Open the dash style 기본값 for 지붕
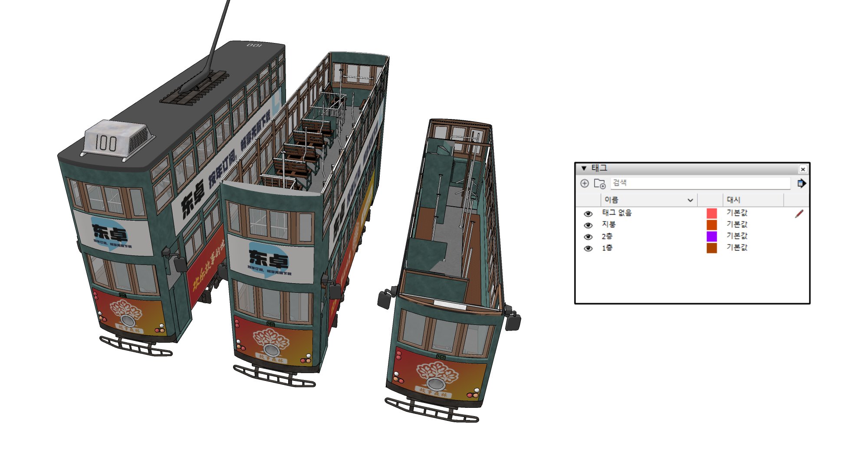 [x=737, y=224]
